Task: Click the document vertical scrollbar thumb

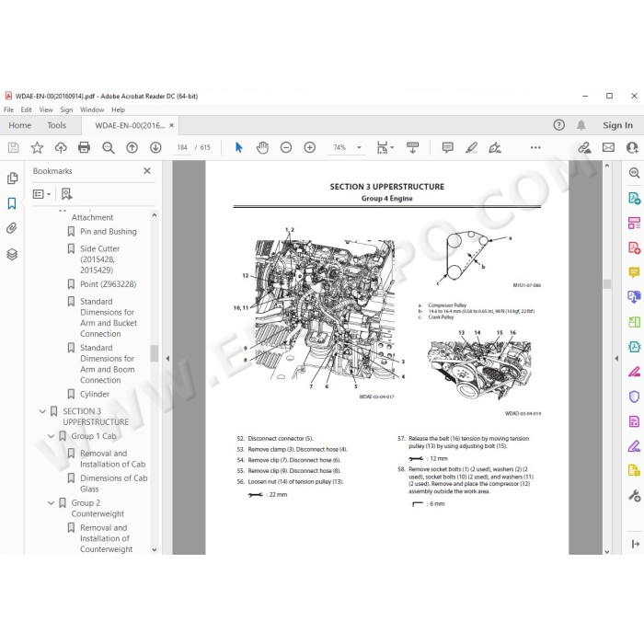Action: click(607, 284)
